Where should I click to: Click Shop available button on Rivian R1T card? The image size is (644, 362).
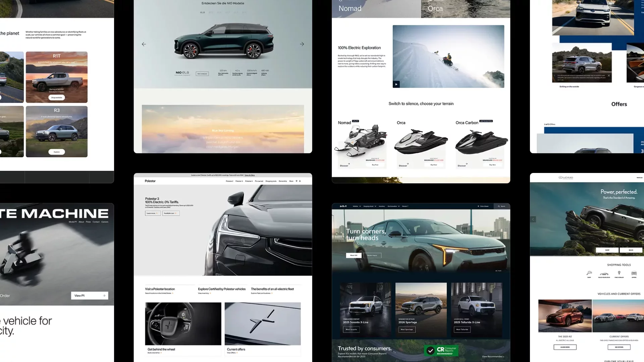(57, 98)
